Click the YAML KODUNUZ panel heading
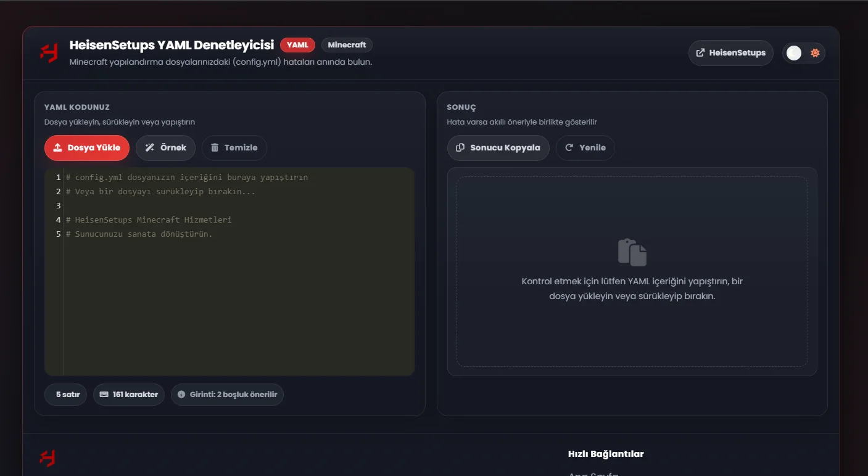868x476 pixels. point(77,107)
